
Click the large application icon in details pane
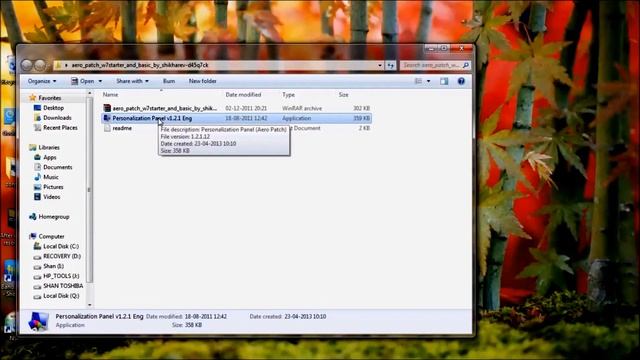(x=38, y=321)
